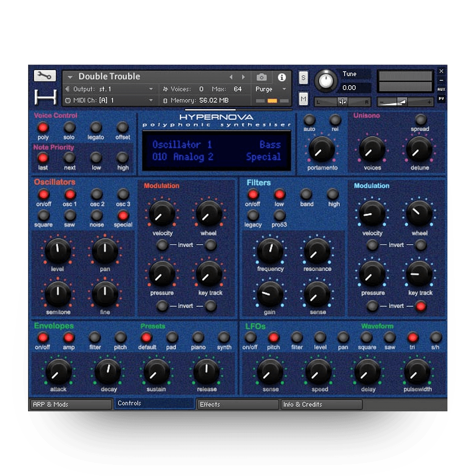Toggle the Filters band mode button
The width and height of the screenshot is (476, 476).
point(306,194)
